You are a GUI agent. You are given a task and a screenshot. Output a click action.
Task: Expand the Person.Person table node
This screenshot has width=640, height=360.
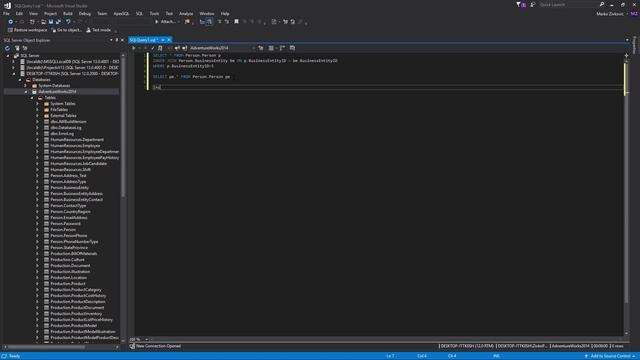(x=38, y=230)
